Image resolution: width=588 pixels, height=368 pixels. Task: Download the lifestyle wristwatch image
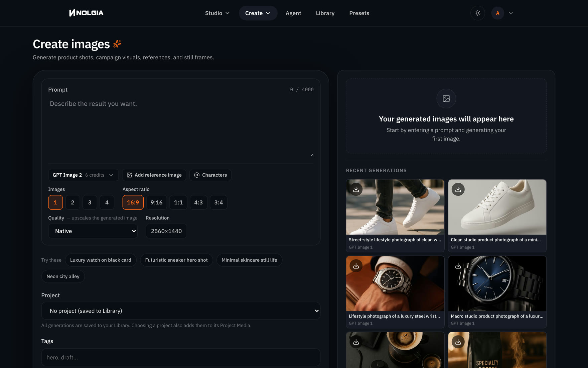356,266
